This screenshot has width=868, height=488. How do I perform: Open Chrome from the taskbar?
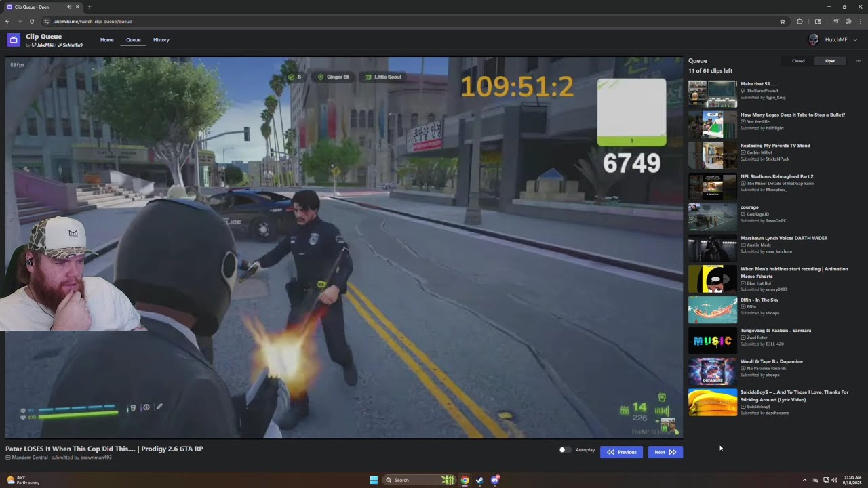point(465,480)
